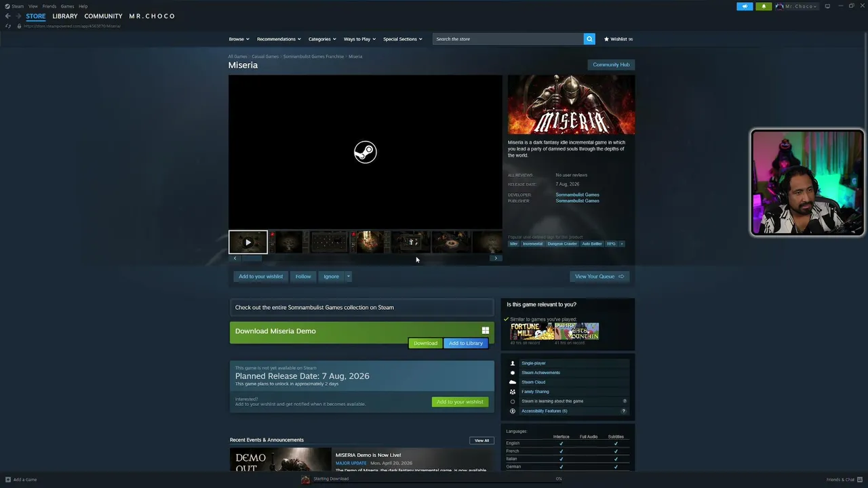
Task: Click the plus icon to add a tag
Action: tap(621, 244)
